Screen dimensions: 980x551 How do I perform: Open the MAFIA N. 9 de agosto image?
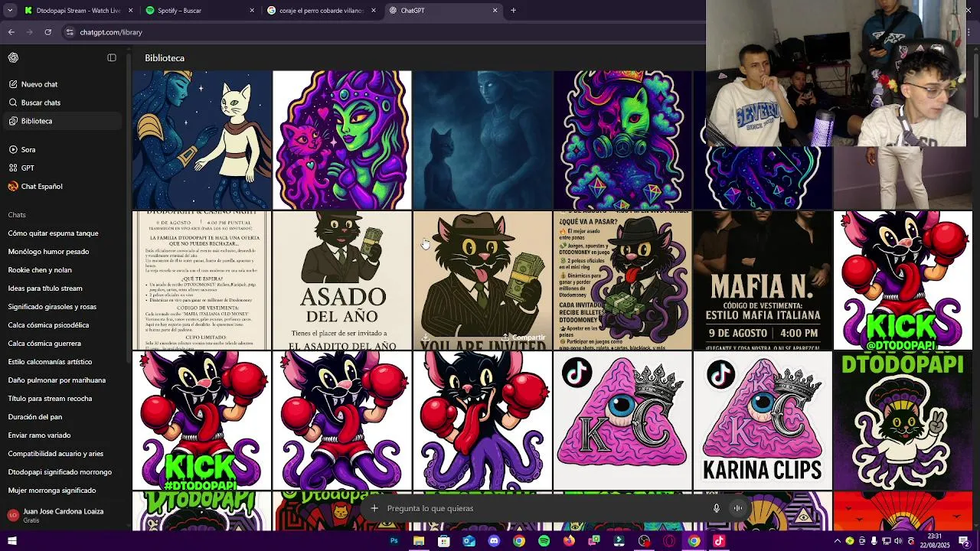pyautogui.click(x=763, y=281)
